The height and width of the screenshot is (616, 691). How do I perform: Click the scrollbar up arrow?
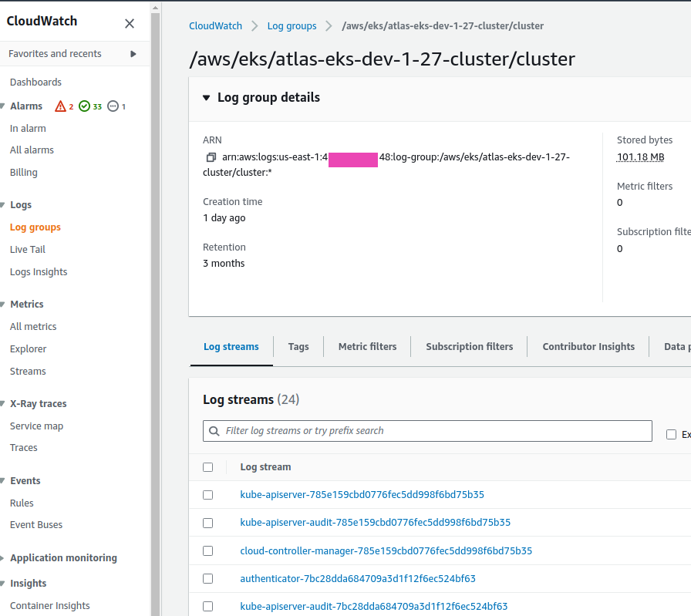point(155,8)
